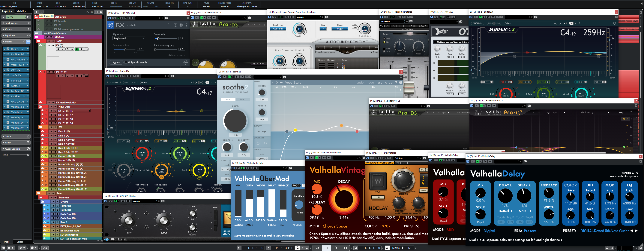Click RX De-click preset list icon
Viewport: 644px width, 251px height.
tap(169, 25)
